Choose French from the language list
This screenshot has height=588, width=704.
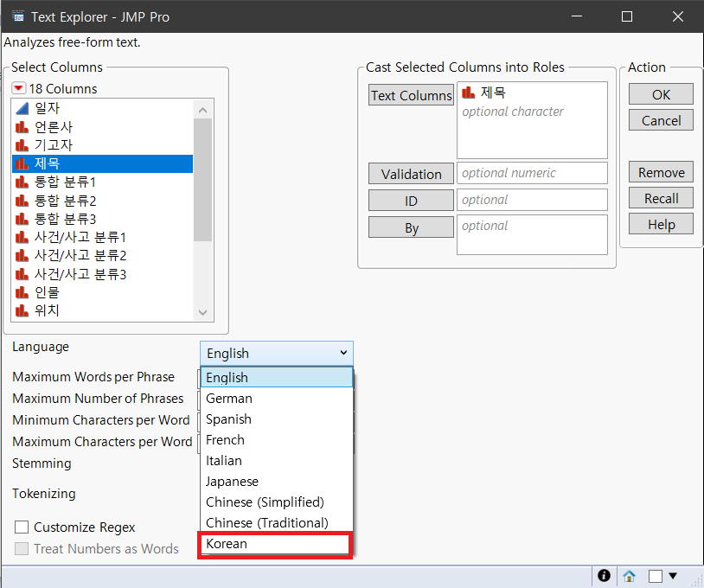click(x=277, y=440)
